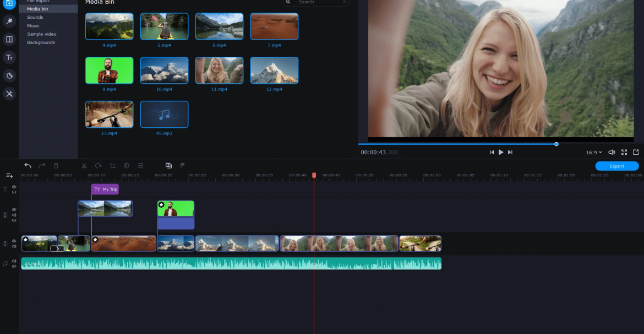
Task: Clear the Media Bin search field
Action: pos(344,2)
